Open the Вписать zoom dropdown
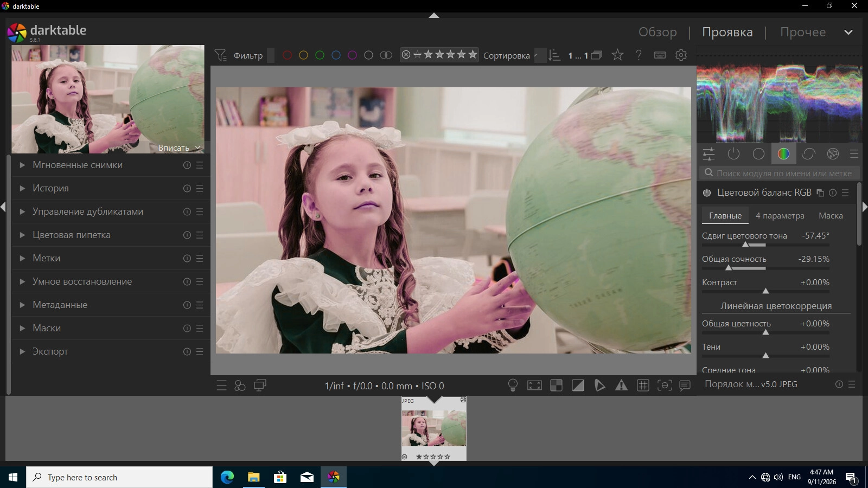The image size is (868, 488). (x=179, y=147)
